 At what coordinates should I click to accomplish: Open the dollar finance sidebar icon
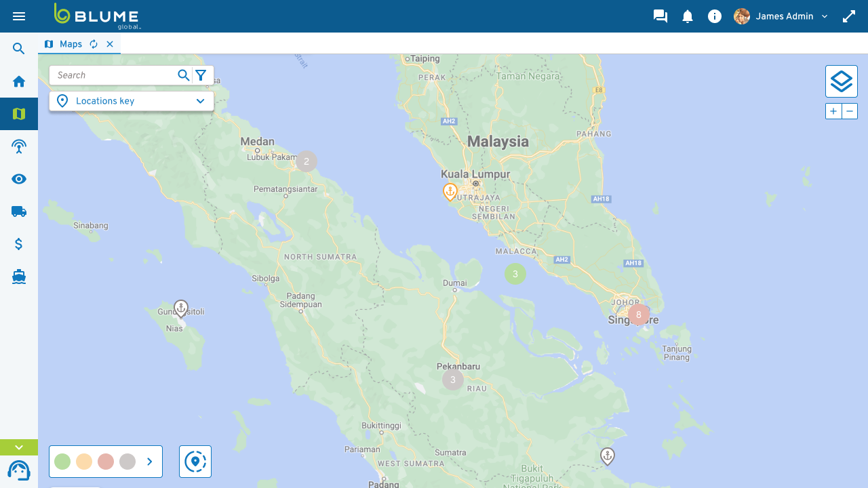19,244
